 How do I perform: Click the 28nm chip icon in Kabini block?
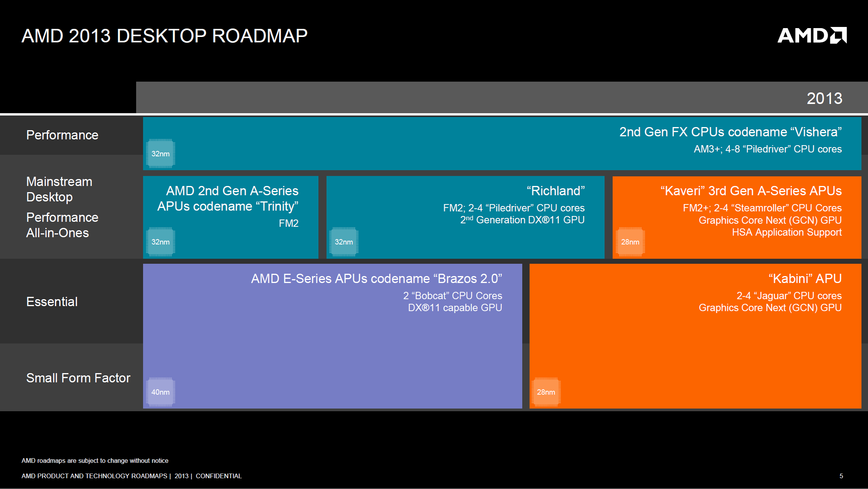(546, 392)
